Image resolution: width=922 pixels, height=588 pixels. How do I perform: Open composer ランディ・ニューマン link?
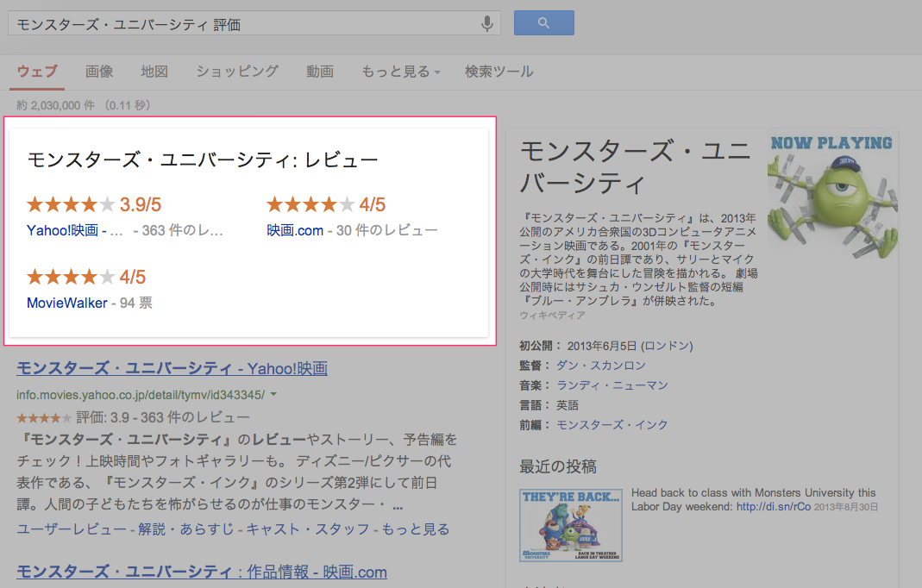point(612,385)
